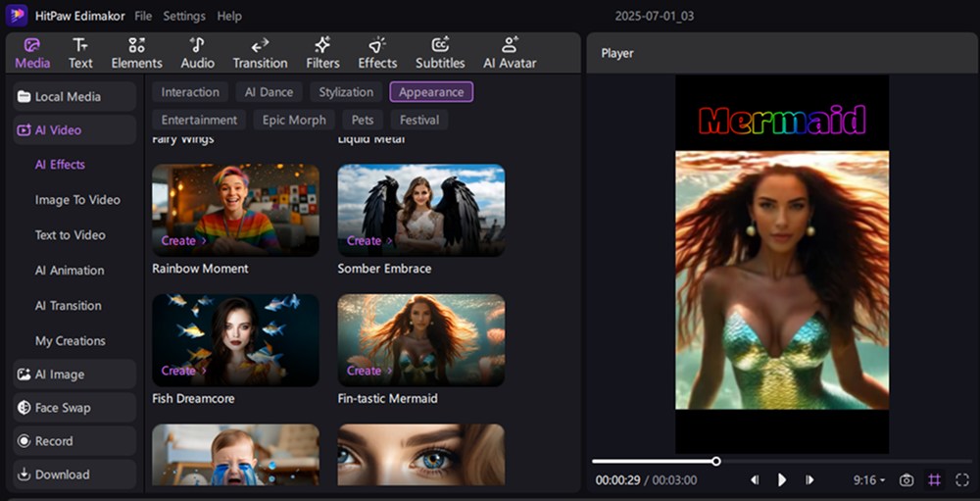980x501 pixels.
Task: Click Create on Fish Dreamcore effect
Action: [x=183, y=371]
